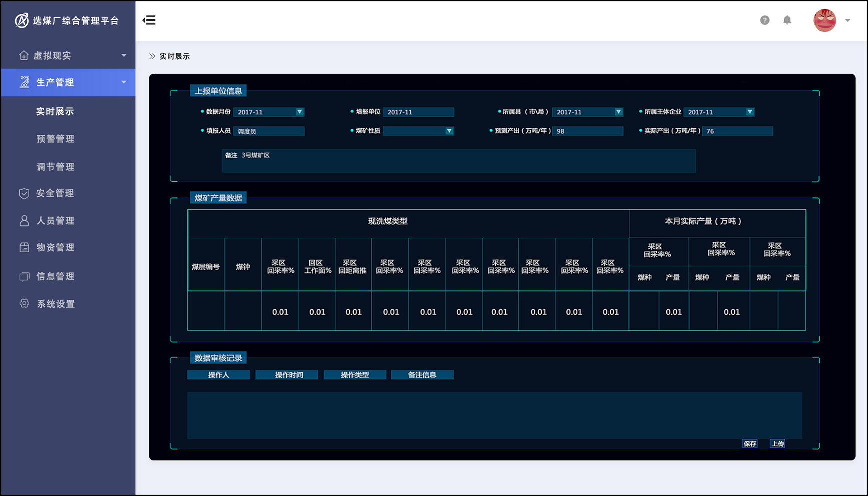Click the user avatar picture
Image resolution: width=868 pixels, height=496 pixels.
[824, 21]
